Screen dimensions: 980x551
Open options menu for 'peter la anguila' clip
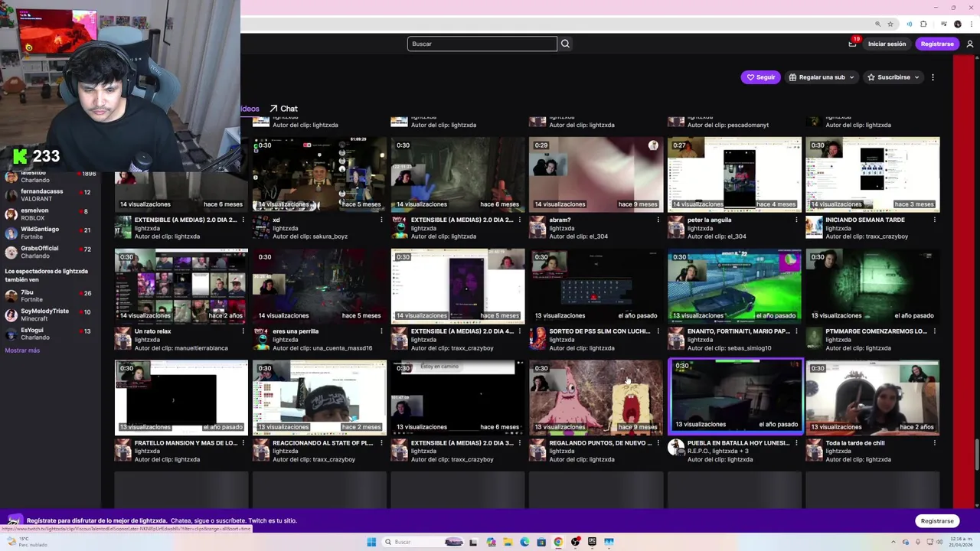click(x=796, y=220)
